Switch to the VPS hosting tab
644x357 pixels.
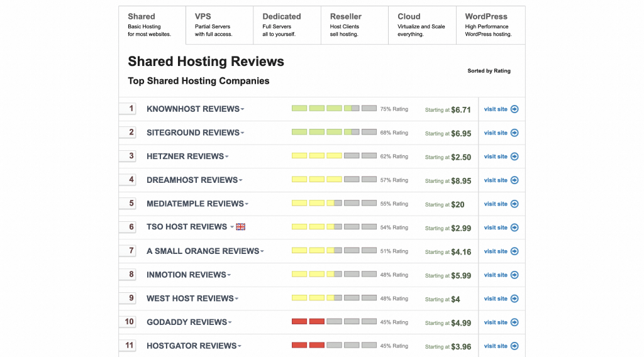[x=219, y=25]
